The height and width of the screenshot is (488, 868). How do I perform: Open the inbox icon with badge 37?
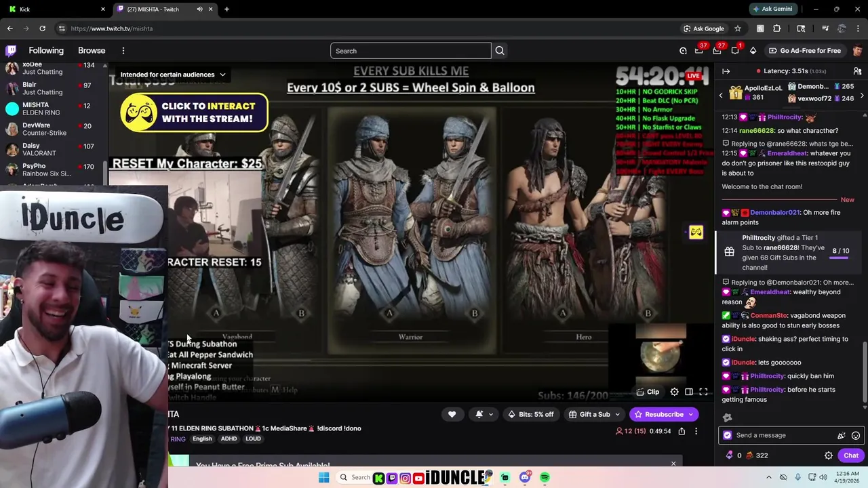pos(699,51)
